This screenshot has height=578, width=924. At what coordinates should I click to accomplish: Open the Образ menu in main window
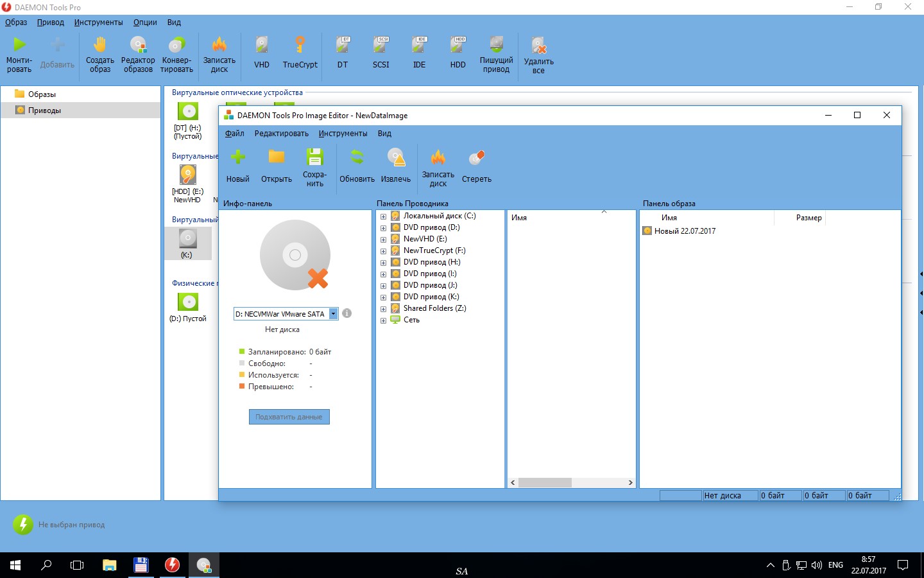coord(16,22)
